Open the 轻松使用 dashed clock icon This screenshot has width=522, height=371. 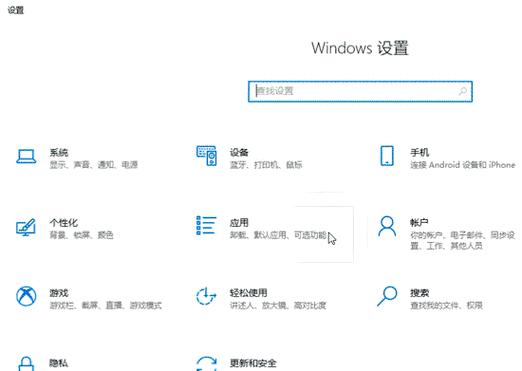206,296
